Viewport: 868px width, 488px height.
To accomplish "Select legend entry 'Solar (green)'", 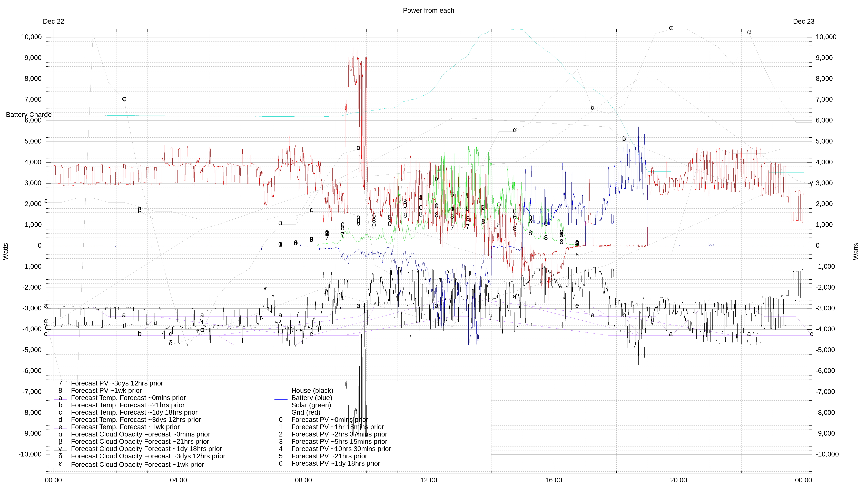I will click(x=311, y=405).
